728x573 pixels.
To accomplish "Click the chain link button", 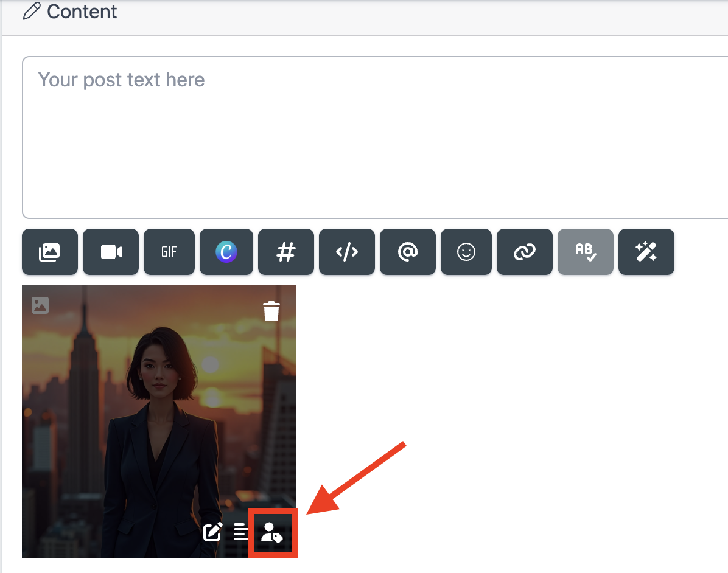I will point(525,252).
